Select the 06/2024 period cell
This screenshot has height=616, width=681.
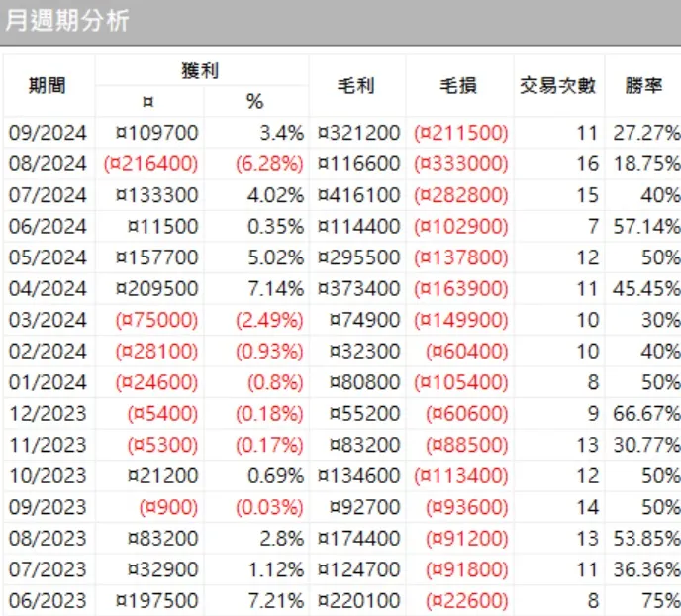click(x=48, y=227)
